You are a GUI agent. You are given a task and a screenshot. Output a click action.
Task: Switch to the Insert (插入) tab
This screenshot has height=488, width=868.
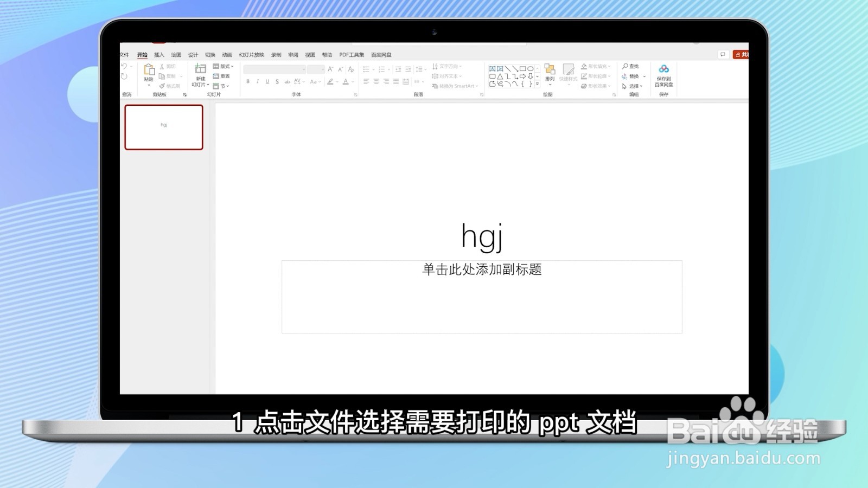click(x=159, y=55)
